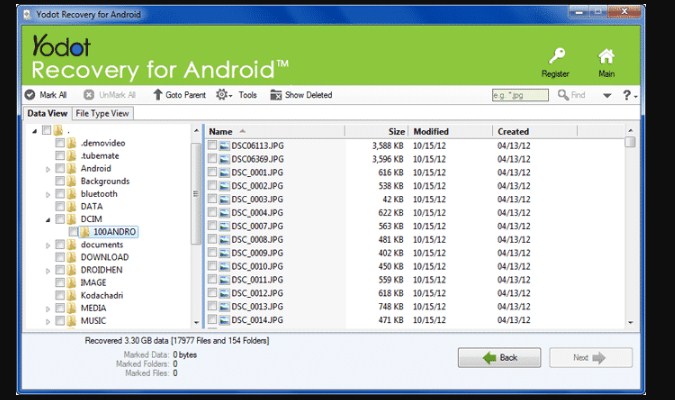Screen dimensions: 675x400
Task: Click the IMAGE folder icon
Action: 71,283
